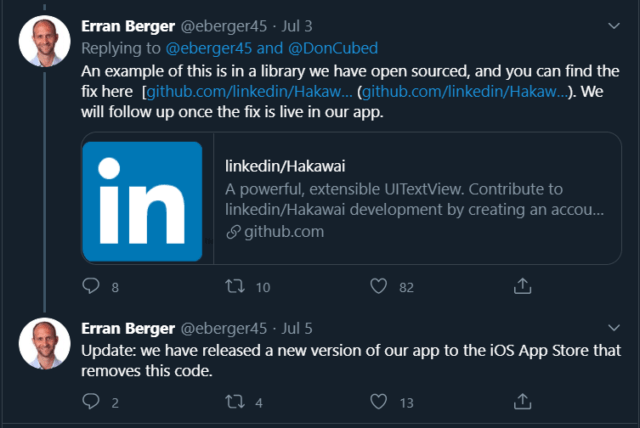
Task: View Erran Berger's avatar on first tweet
Action: pos(42,41)
